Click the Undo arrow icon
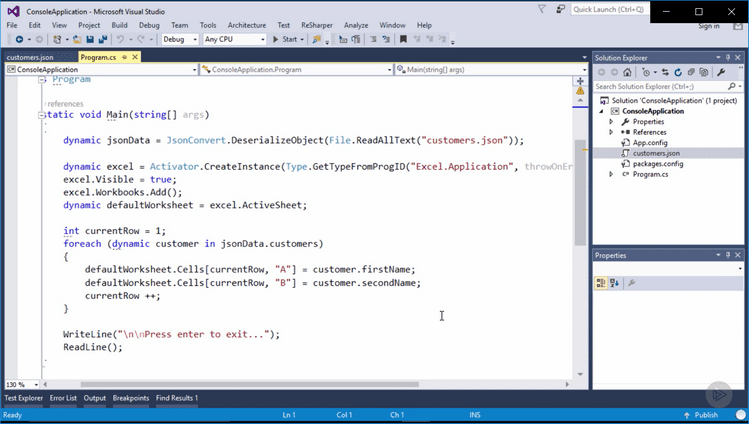749x424 pixels. point(120,40)
